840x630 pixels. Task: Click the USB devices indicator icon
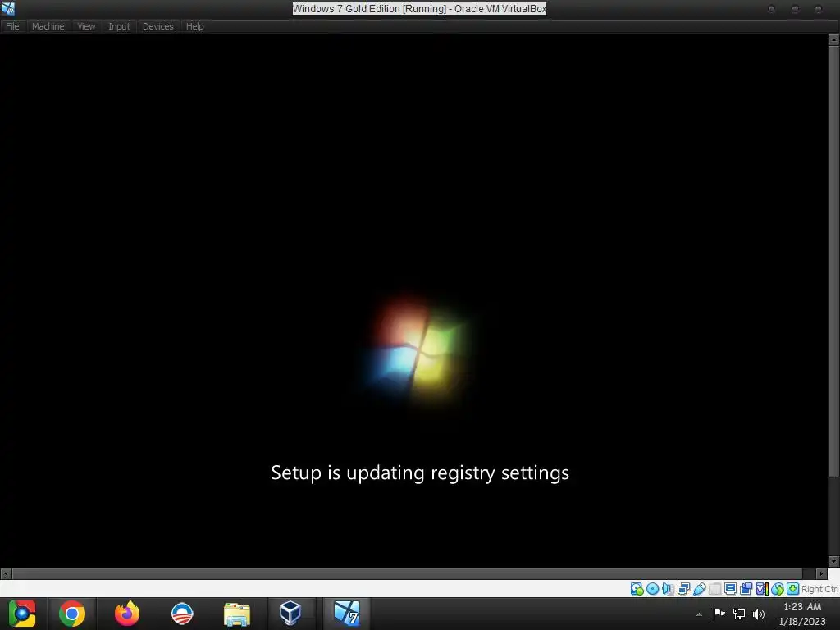(699, 589)
